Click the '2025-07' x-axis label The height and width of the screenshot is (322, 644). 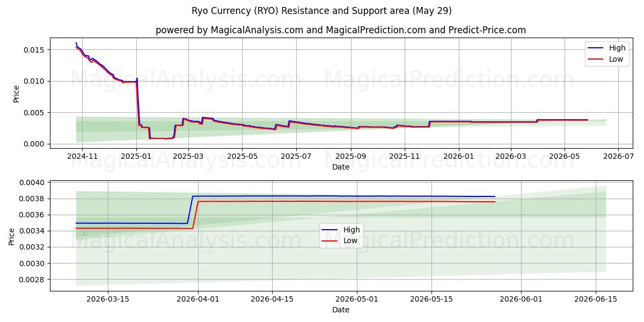(296, 156)
